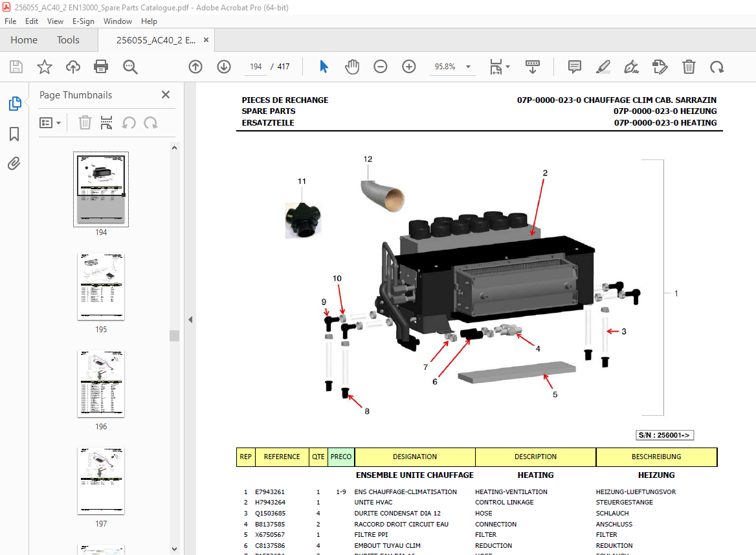This screenshot has width=756, height=555.
Task: Click the scrolling read mode icon
Action: (532, 67)
